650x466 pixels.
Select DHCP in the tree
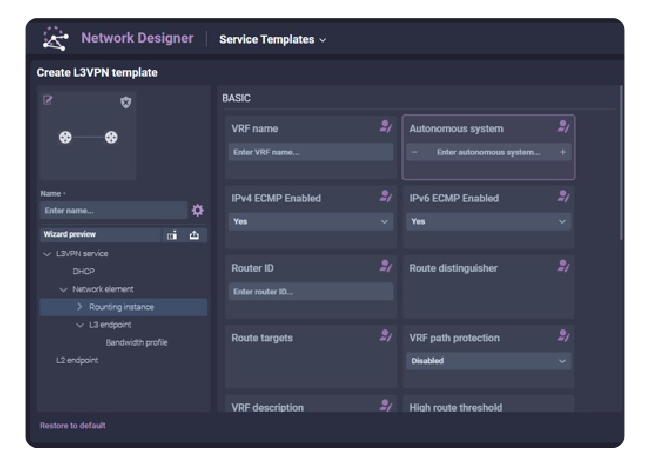pyautogui.click(x=84, y=271)
